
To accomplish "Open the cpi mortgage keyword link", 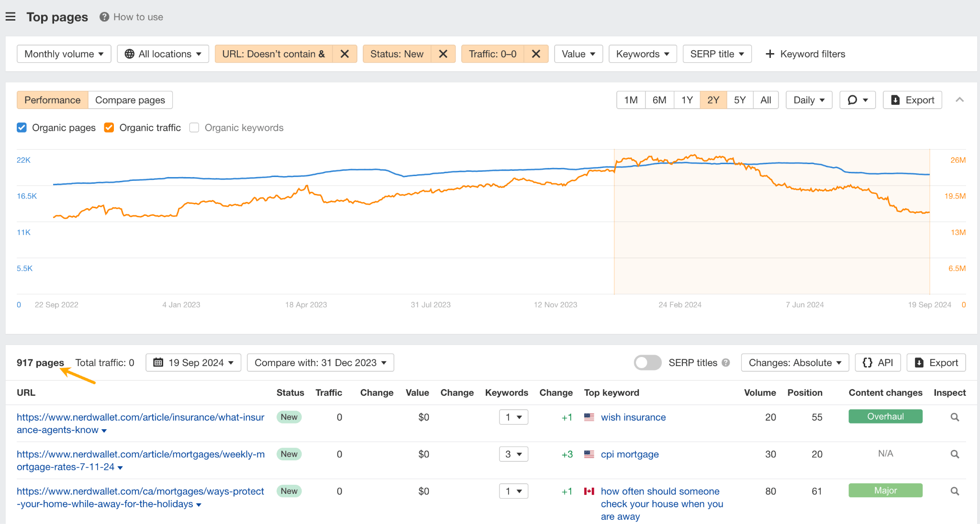I will click(630, 454).
